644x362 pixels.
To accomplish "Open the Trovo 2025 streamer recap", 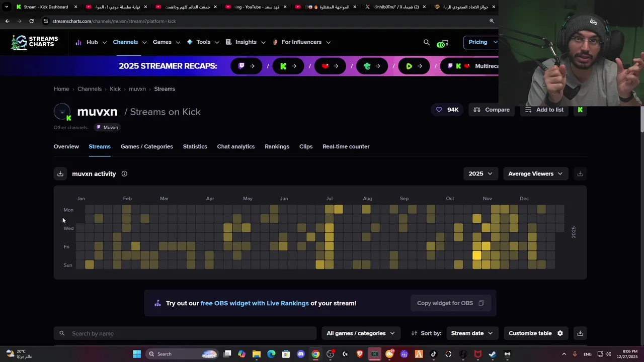I will click(x=372, y=66).
